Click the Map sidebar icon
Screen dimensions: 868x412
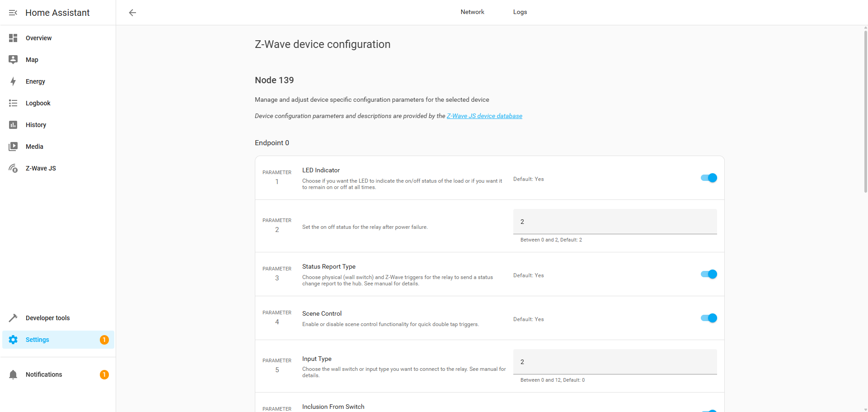tap(13, 60)
